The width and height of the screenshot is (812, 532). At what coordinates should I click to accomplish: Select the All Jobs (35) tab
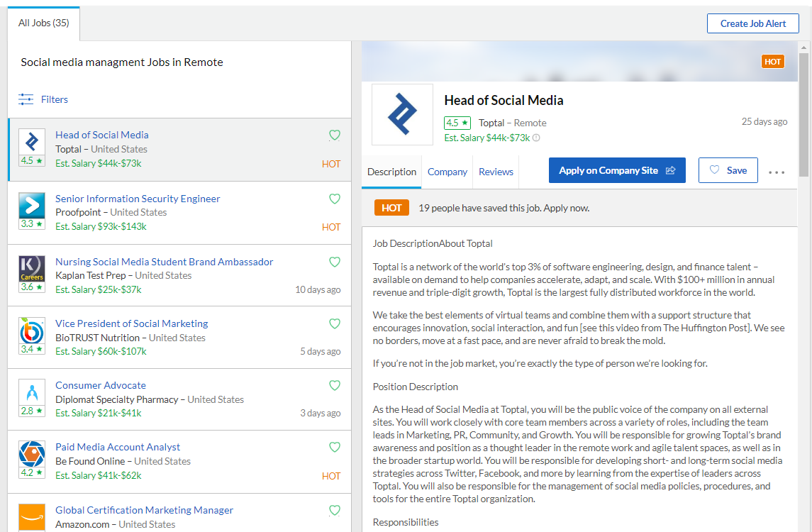pyautogui.click(x=44, y=23)
